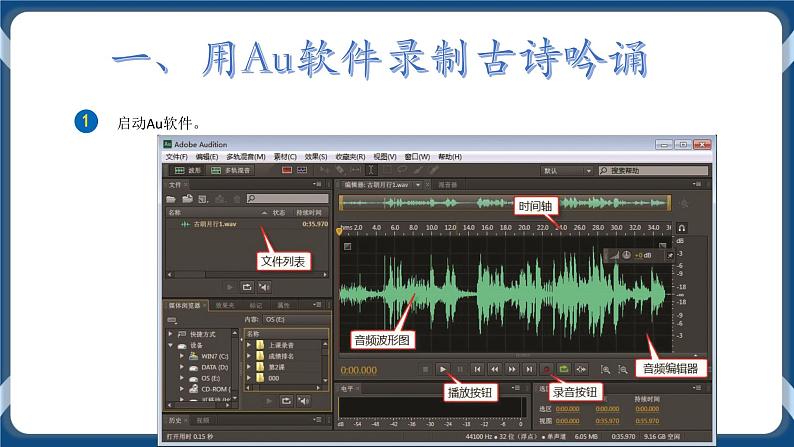Toggle Media Browser loop playback button
Image resolution: width=794 pixels, height=447 pixels.
tap(286, 401)
